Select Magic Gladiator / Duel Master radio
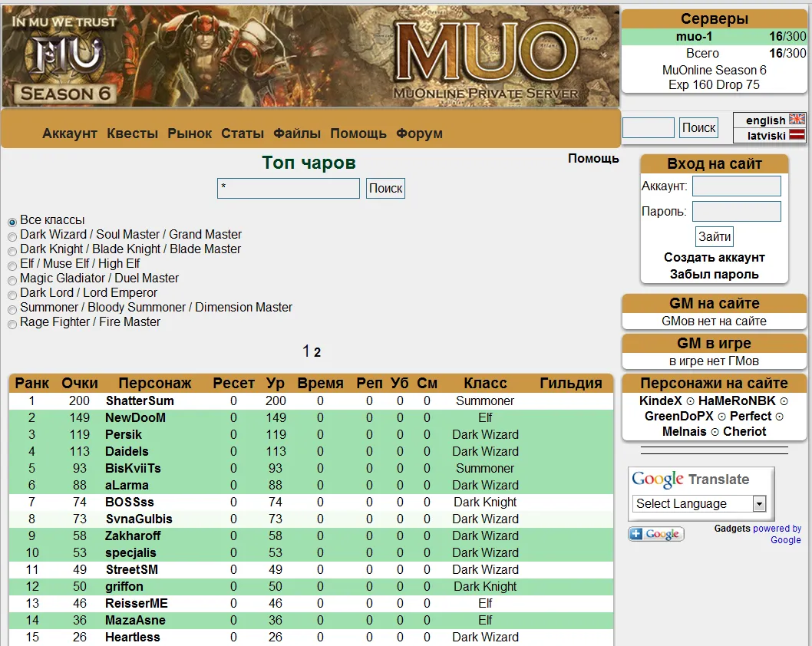Image resolution: width=812 pixels, height=646 pixels. pos(12,280)
